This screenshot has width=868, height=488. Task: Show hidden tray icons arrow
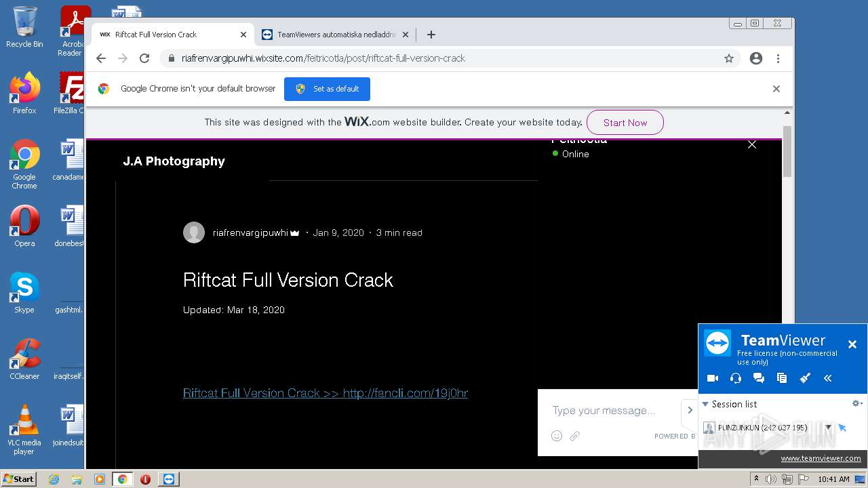point(756,479)
